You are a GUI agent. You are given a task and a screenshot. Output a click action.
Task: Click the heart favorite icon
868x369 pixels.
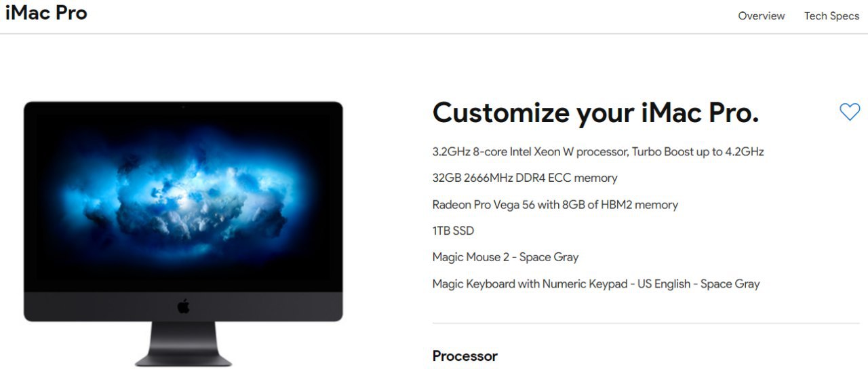click(850, 112)
